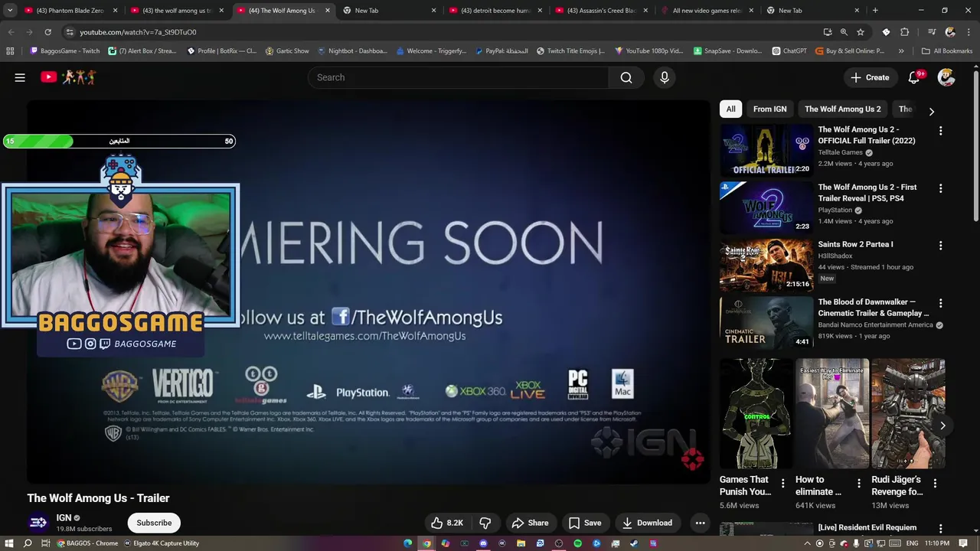Save the video to a playlist

pos(584,523)
